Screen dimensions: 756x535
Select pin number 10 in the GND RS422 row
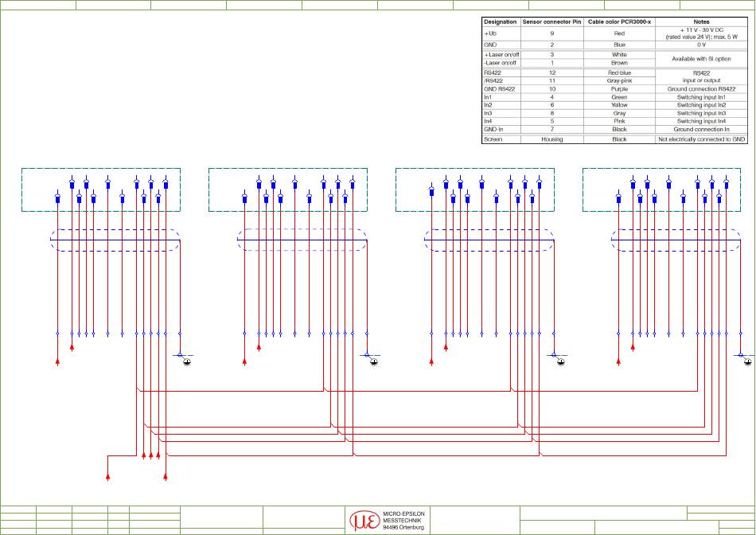(552, 89)
